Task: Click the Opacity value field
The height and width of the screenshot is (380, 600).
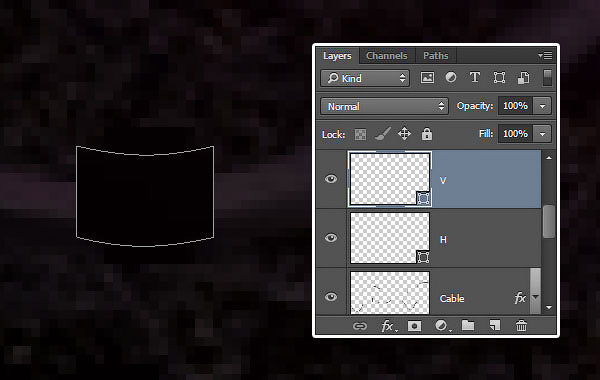Action: click(515, 106)
